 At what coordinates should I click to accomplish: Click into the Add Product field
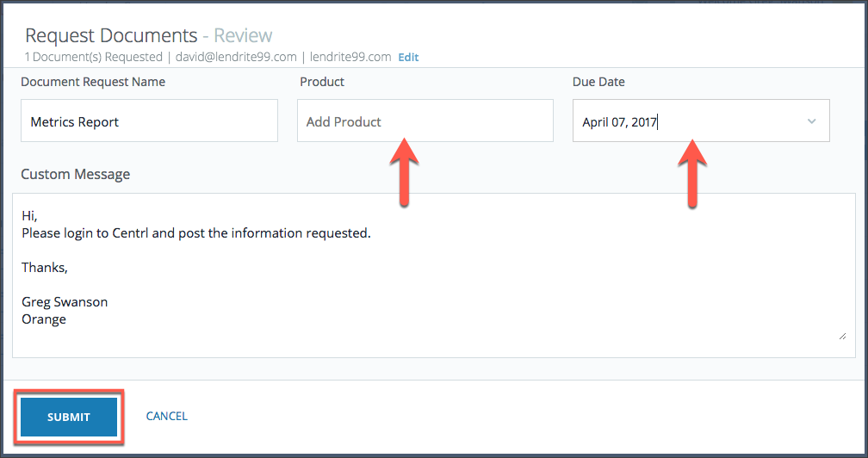pyautogui.click(x=425, y=121)
